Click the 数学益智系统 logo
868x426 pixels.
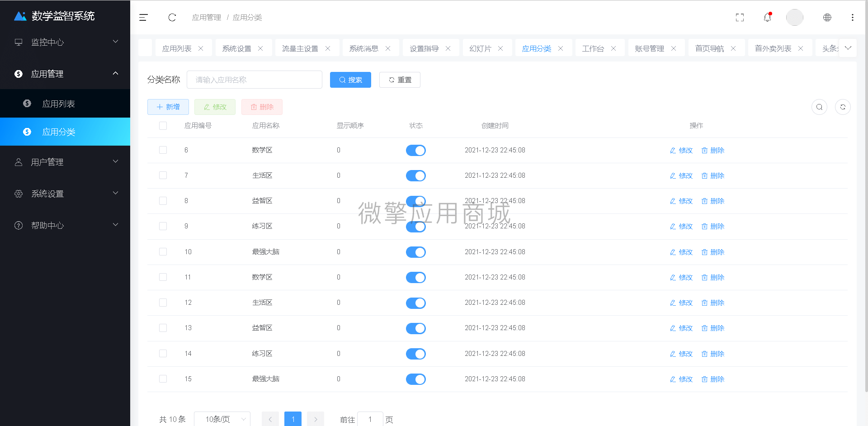pyautogui.click(x=54, y=16)
